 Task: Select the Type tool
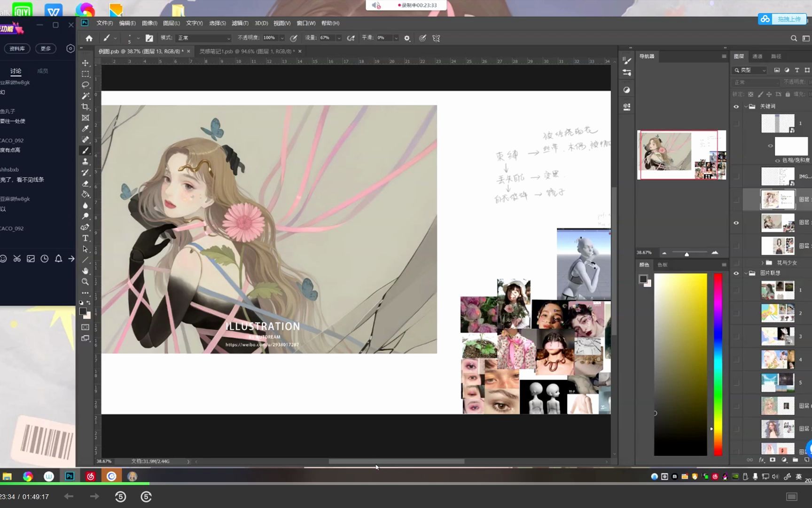coord(85,238)
